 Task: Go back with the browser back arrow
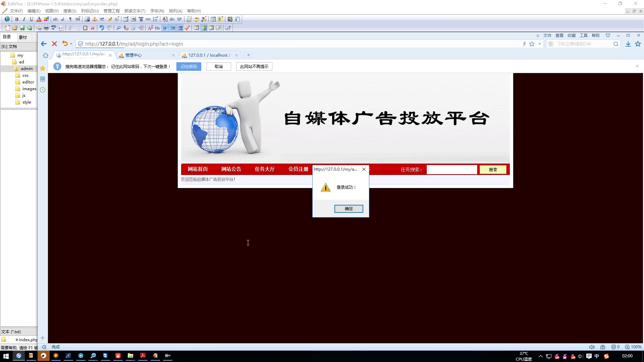(x=44, y=44)
